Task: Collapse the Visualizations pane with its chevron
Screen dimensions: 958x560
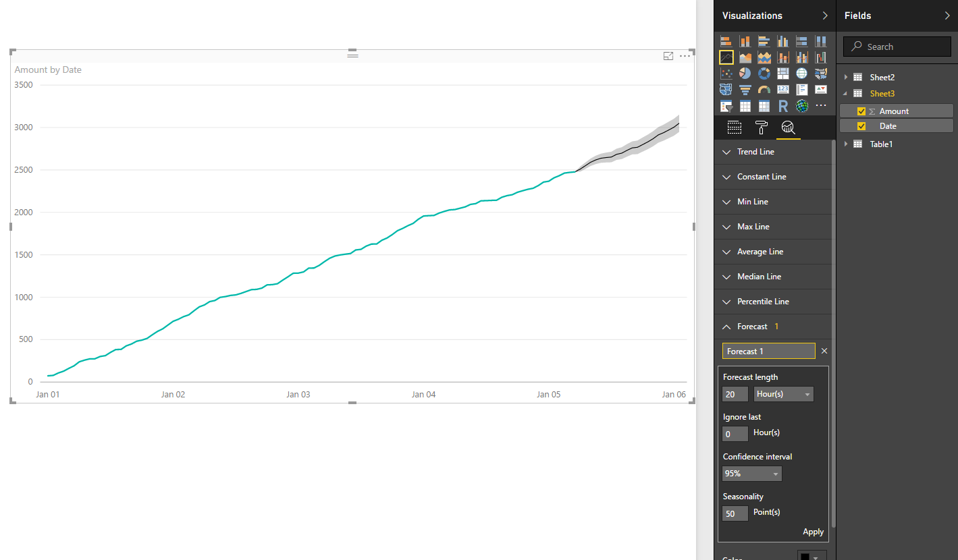Action: tap(824, 16)
